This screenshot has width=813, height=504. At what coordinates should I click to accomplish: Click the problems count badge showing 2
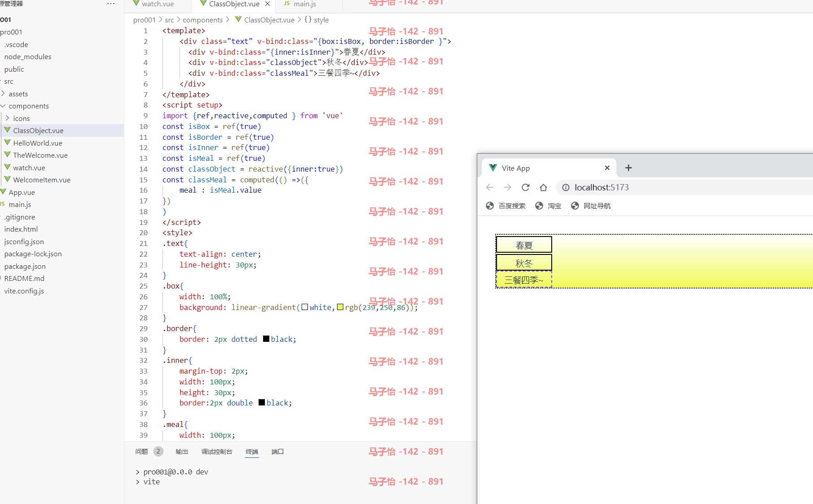(x=158, y=451)
